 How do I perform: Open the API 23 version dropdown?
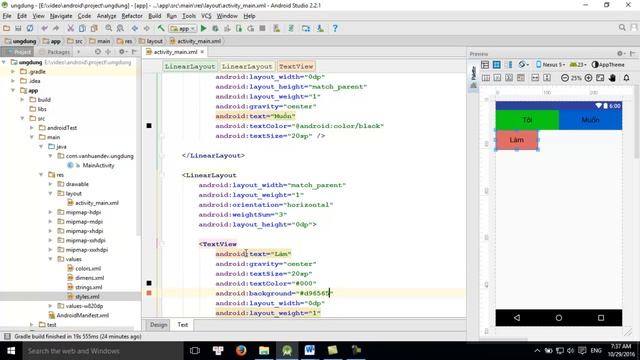(x=578, y=65)
